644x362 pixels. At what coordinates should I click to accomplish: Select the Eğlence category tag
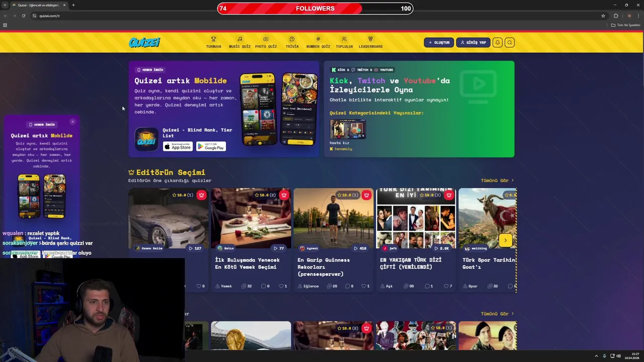coord(308,286)
